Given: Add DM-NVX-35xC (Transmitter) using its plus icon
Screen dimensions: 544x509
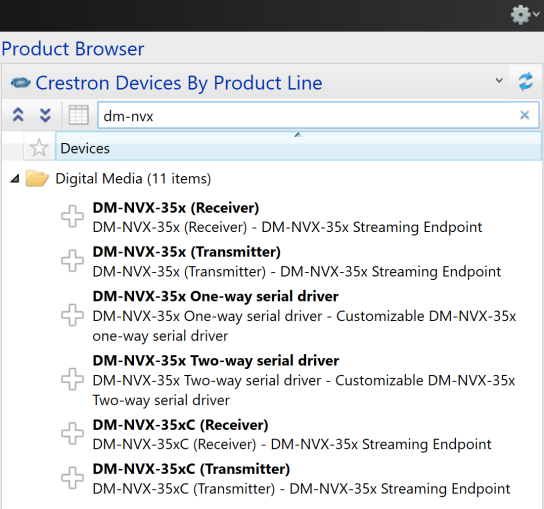Looking at the screenshot, I should point(72,478).
